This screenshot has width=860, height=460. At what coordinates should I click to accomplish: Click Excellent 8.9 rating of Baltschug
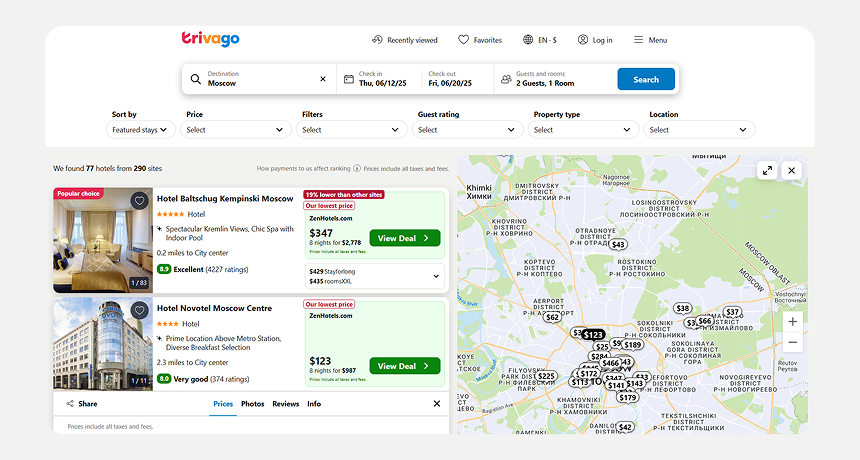click(202, 269)
